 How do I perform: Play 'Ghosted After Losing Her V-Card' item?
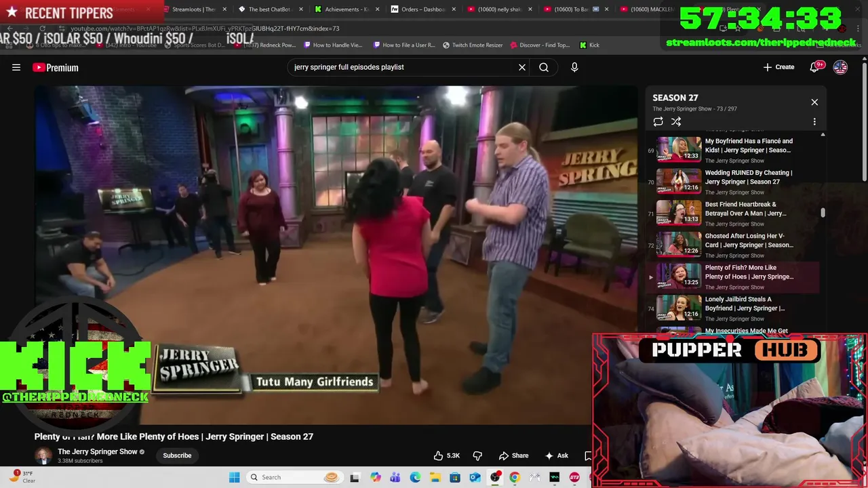coord(734,245)
